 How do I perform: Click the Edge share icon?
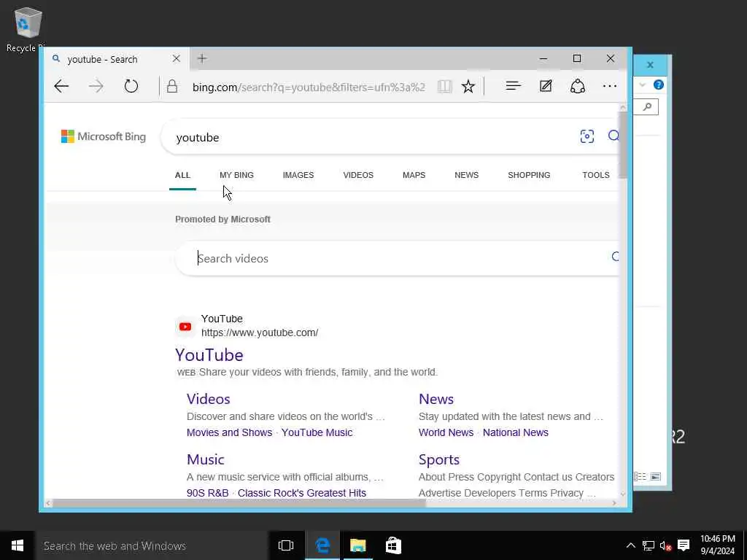(x=578, y=86)
